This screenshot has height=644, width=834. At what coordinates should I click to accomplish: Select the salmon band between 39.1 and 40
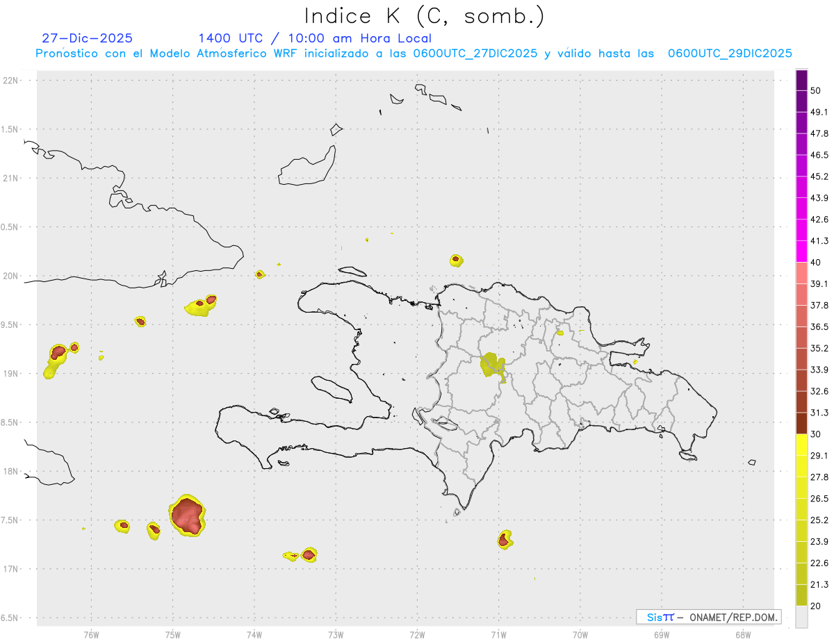click(801, 273)
